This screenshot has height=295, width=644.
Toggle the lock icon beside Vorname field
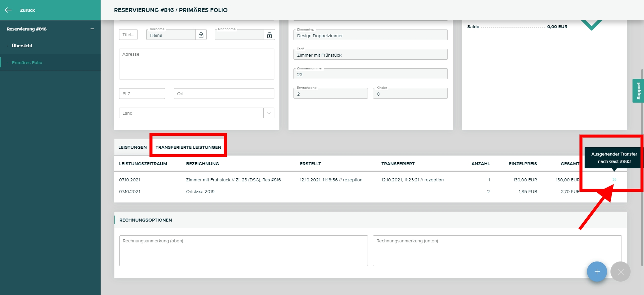pos(201,35)
